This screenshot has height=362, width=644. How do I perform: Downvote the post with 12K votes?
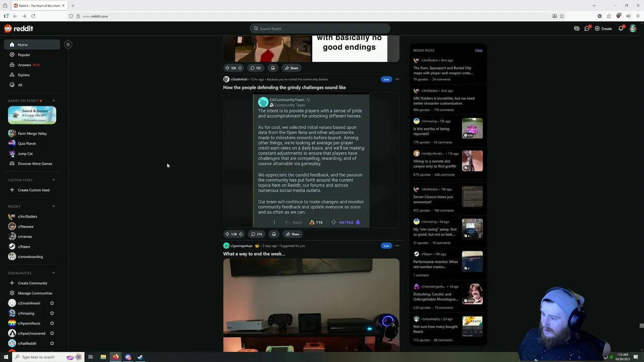click(x=240, y=68)
